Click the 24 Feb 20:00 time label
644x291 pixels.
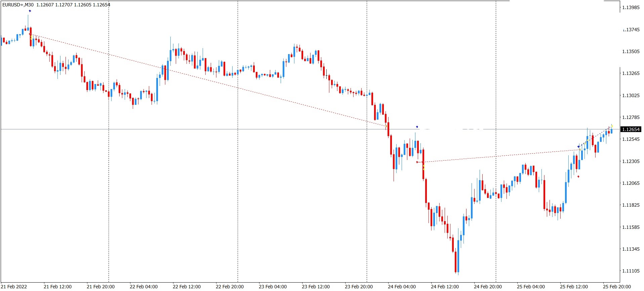click(x=488, y=287)
